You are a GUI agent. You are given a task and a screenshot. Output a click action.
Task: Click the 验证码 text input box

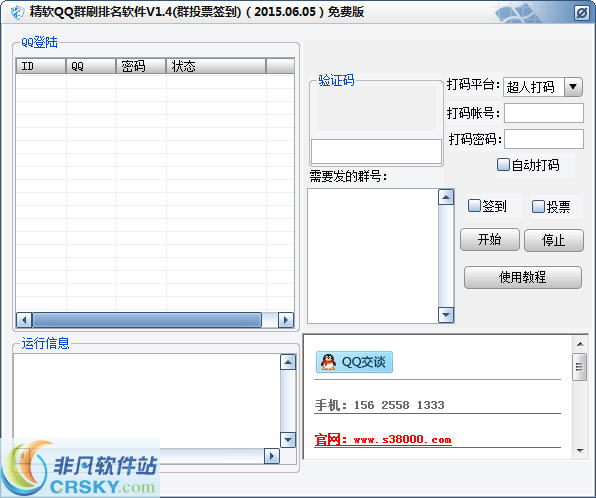[376, 151]
